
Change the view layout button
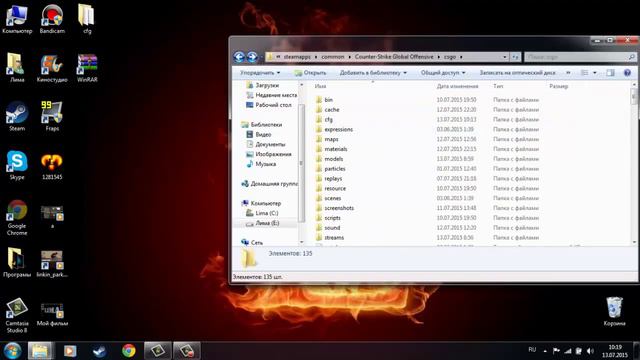(x=585, y=73)
